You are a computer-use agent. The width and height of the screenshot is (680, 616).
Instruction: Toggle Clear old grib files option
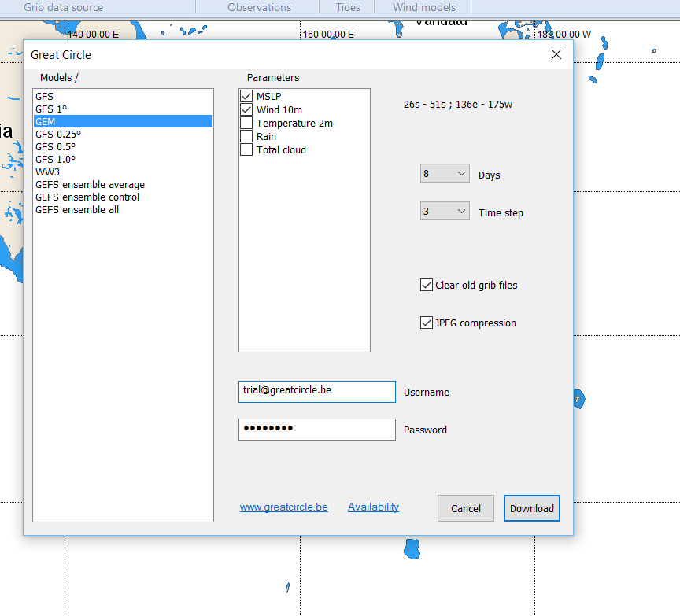427,286
